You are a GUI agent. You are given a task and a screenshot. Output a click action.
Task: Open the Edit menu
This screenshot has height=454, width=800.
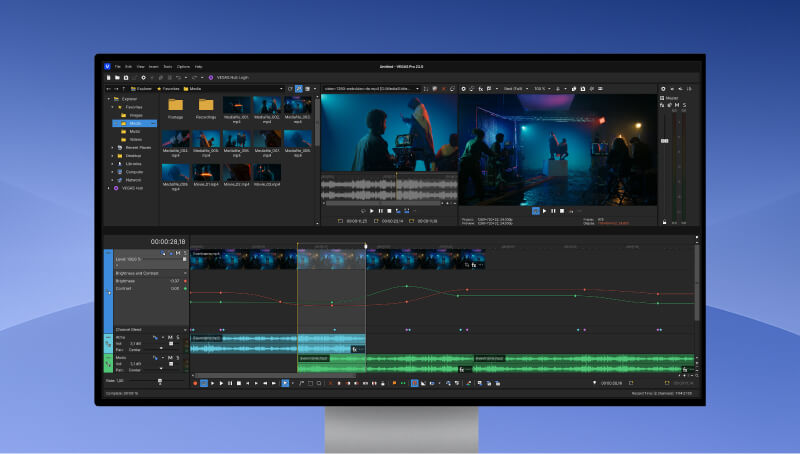pos(129,66)
